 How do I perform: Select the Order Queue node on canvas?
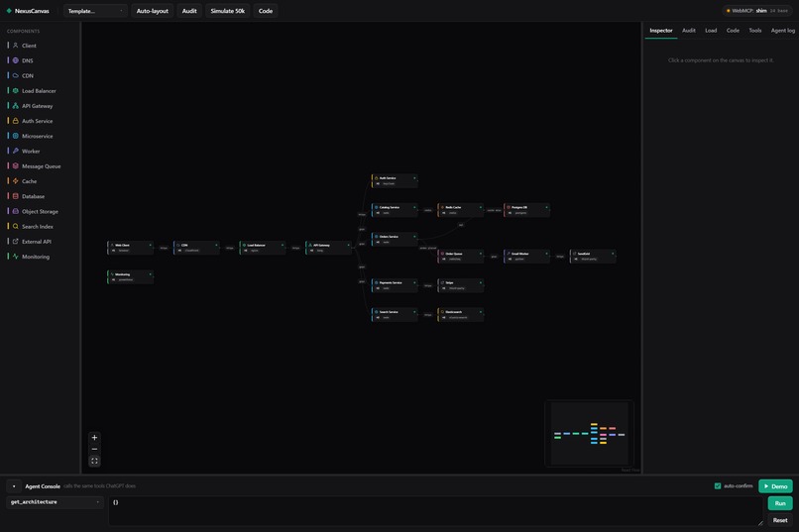[461, 256]
